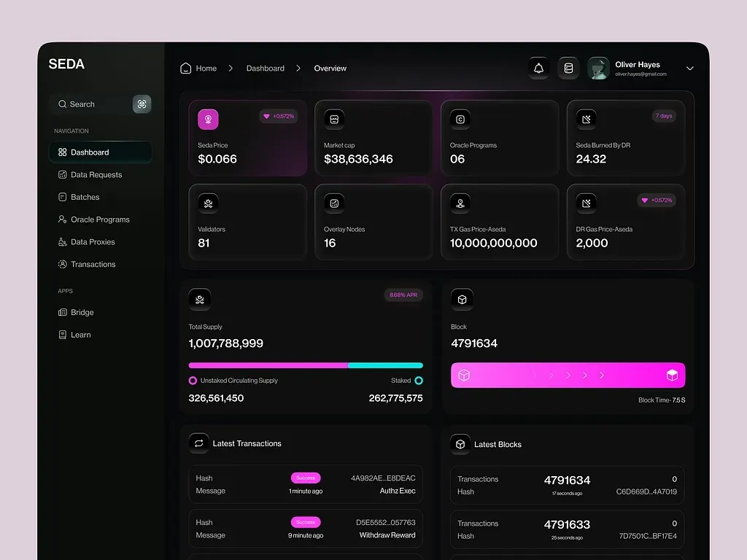Click the Total Supply card icon
The image size is (747, 560).
(200, 299)
